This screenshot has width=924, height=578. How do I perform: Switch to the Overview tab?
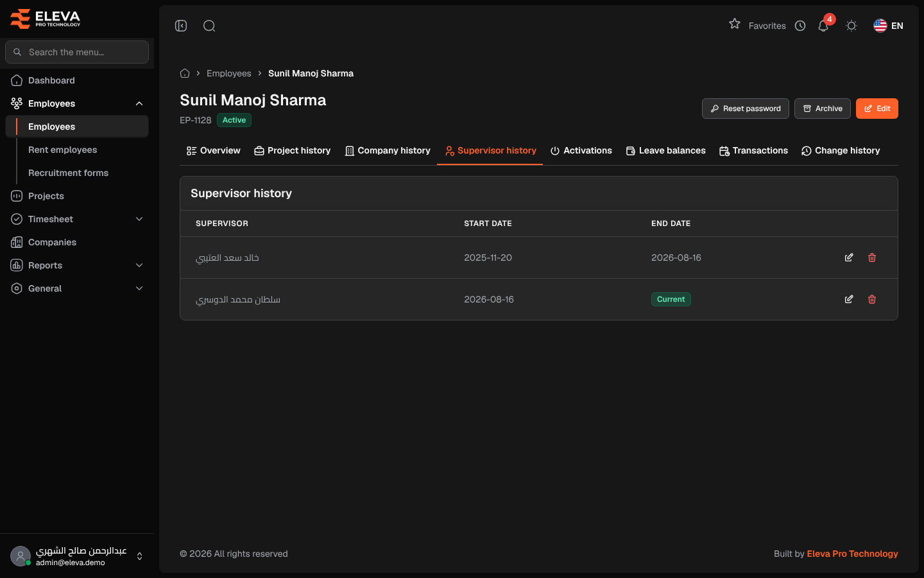tap(214, 151)
